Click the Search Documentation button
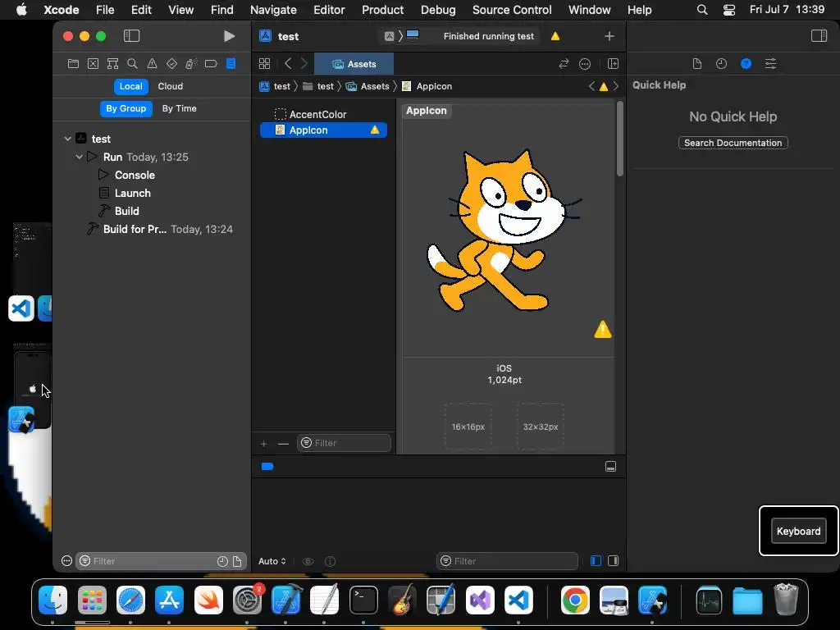Viewport: 840px width, 630px height. [x=733, y=143]
